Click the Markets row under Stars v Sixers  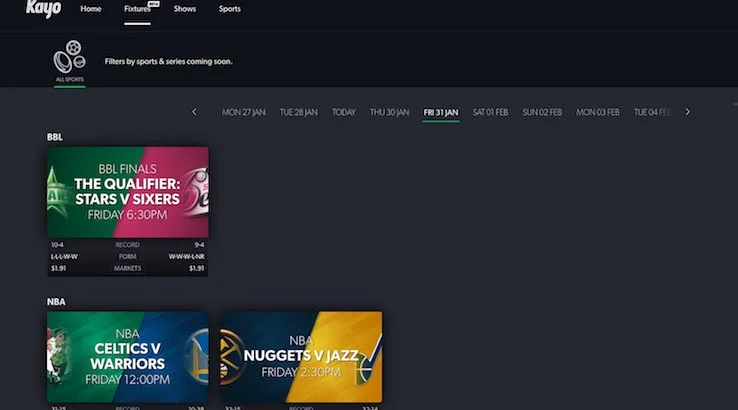[x=128, y=268]
